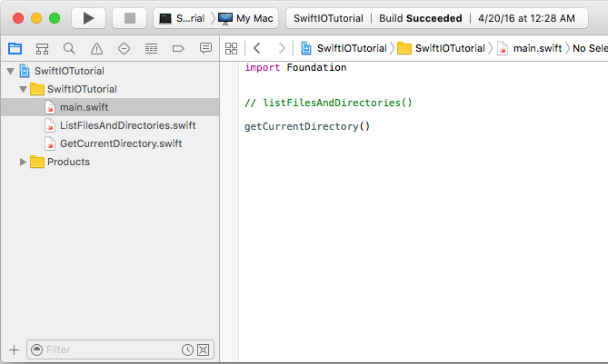608x364 pixels.
Task: Add a new file with plus button
Action: [x=14, y=350]
